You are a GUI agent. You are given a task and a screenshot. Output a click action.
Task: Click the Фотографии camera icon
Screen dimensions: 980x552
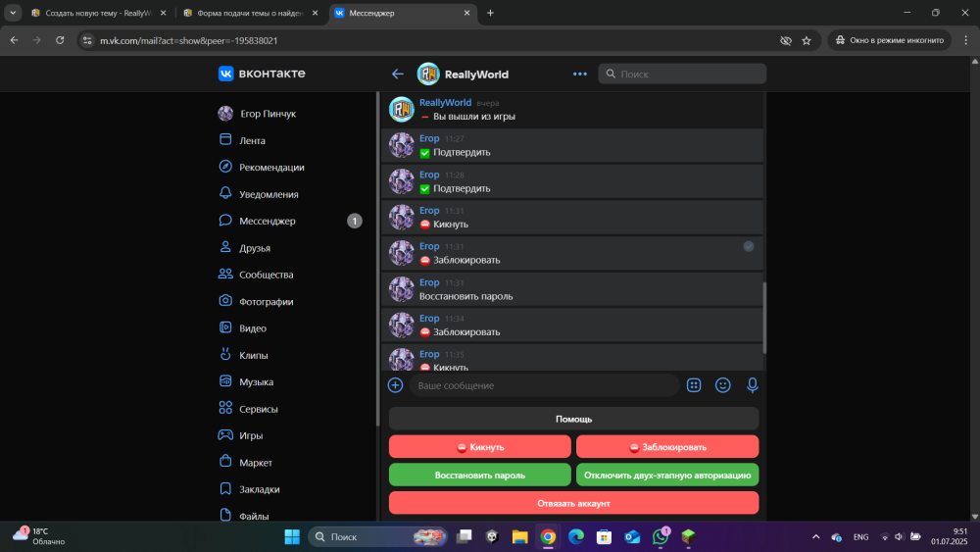coord(225,301)
